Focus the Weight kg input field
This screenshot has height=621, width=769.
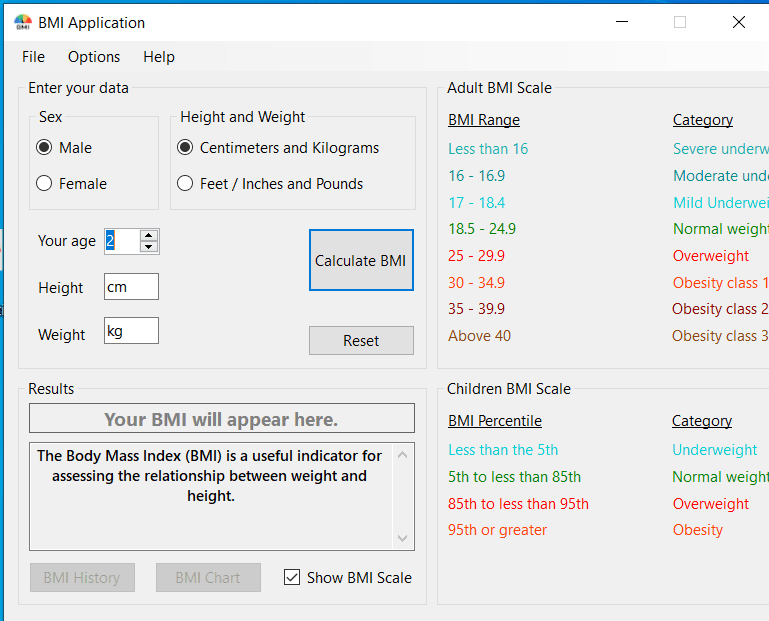pyautogui.click(x=131, y=331)
